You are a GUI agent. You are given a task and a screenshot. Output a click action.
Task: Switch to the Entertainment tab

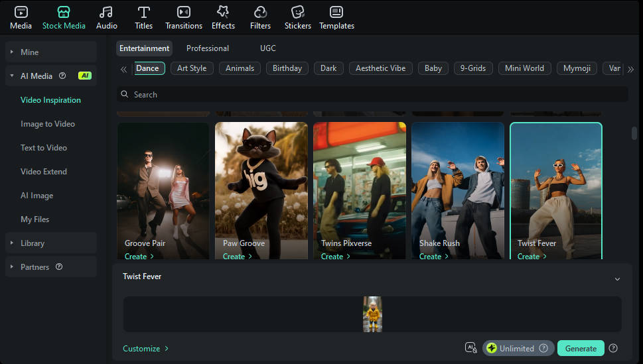(x=145, y=48)
